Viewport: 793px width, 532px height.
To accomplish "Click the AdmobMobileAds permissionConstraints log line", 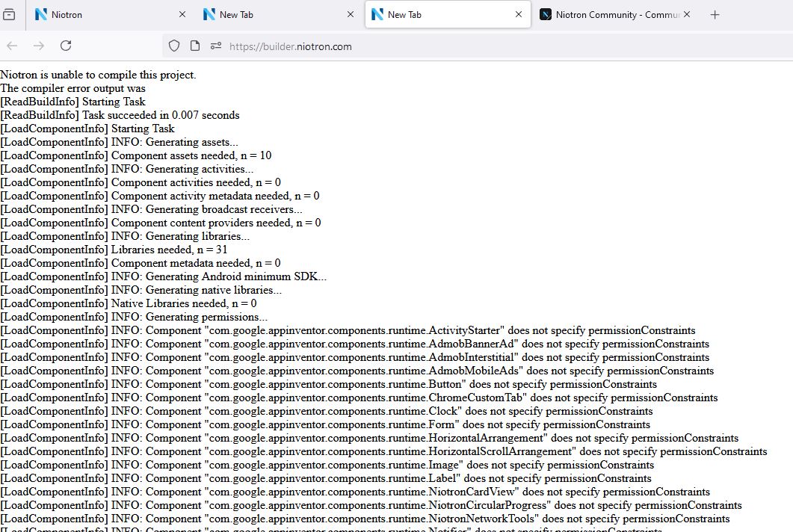I will pos(357,371).
